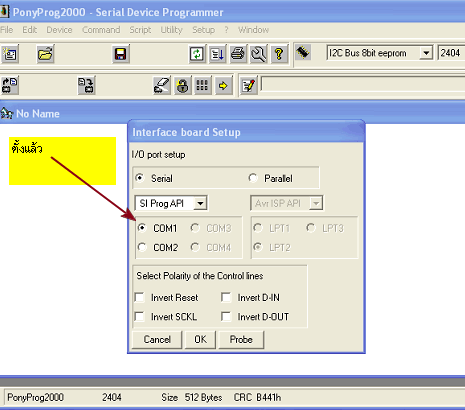Click the Probe button
This screenshot has height=410, width=465.
pos(241,339)
